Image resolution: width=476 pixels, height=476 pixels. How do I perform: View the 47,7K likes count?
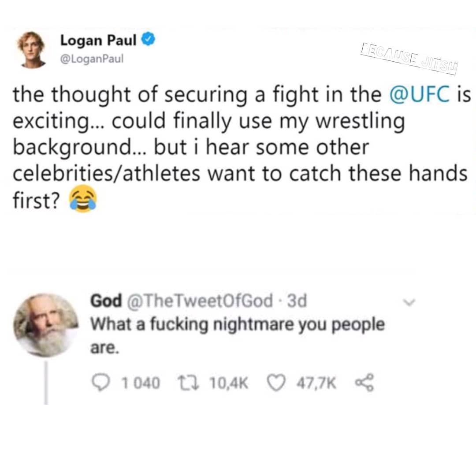(316, 383)
